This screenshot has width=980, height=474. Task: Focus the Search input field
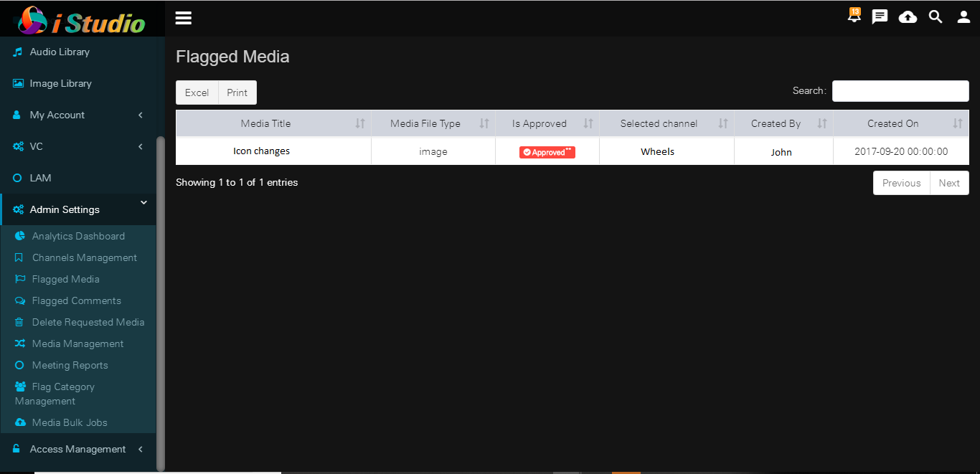point(900,91)
